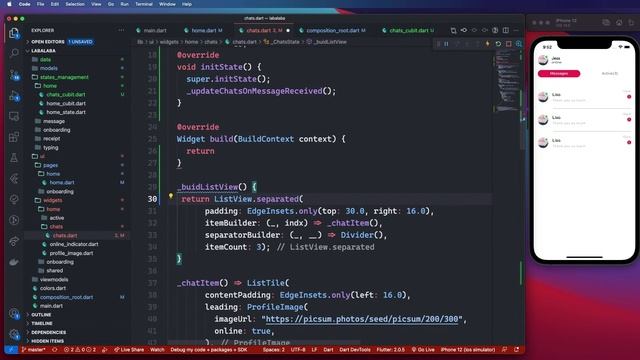
Task: Select the Messages tab in the simulator app
Action: coord(559,73)
